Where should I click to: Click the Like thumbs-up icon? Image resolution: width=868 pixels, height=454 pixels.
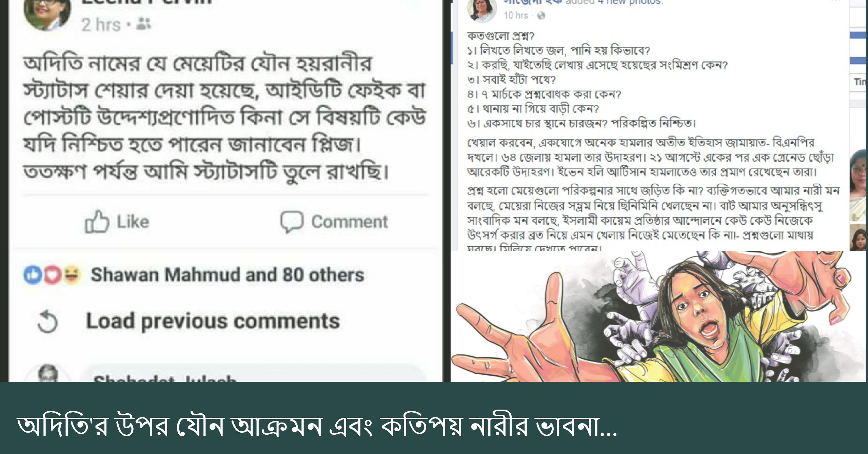pos(97,222)
